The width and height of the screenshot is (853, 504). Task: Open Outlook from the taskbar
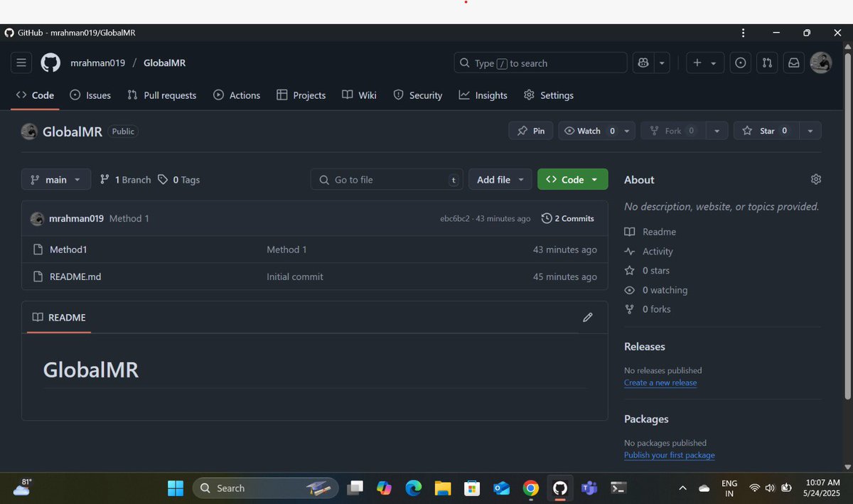click(x=501, y=488)
